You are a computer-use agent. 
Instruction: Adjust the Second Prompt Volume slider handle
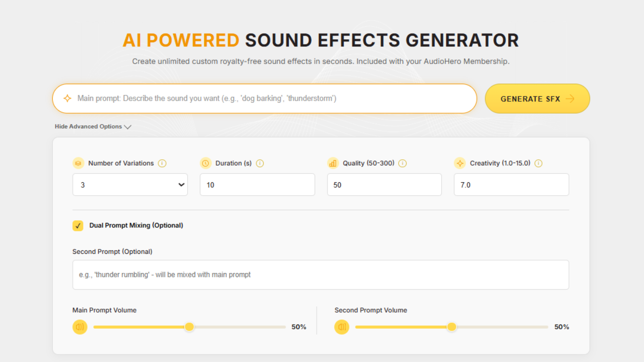(452, 327)
